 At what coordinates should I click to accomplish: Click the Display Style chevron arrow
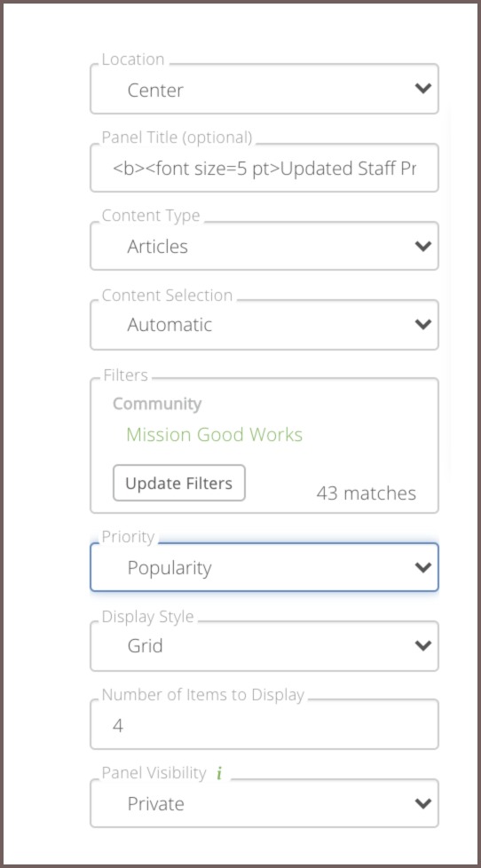point(423,645)
